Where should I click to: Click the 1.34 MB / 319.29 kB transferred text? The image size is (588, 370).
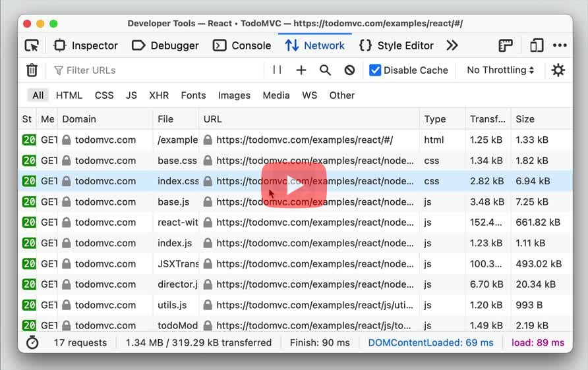(x=199, y=342)
